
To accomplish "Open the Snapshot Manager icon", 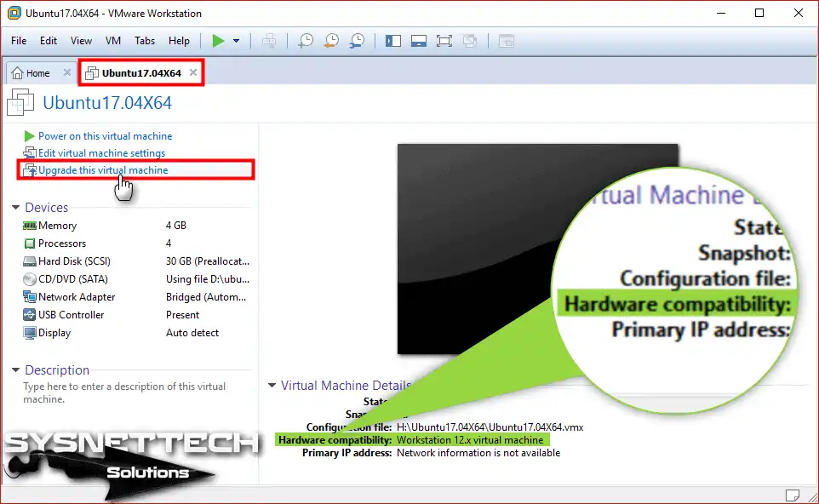I will click(x=358, y=41).
